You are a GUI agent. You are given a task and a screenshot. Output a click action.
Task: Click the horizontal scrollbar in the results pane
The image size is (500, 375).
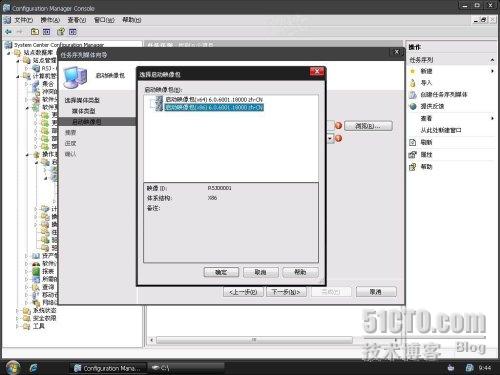[x=254, y=340]
